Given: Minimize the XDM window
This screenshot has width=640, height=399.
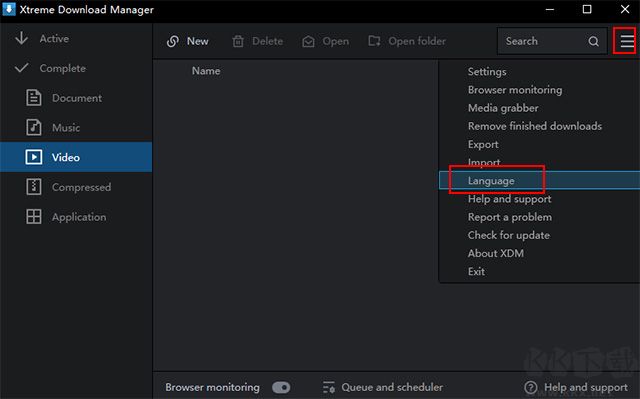Looking at the screenshot, I should tap(550, 9).
